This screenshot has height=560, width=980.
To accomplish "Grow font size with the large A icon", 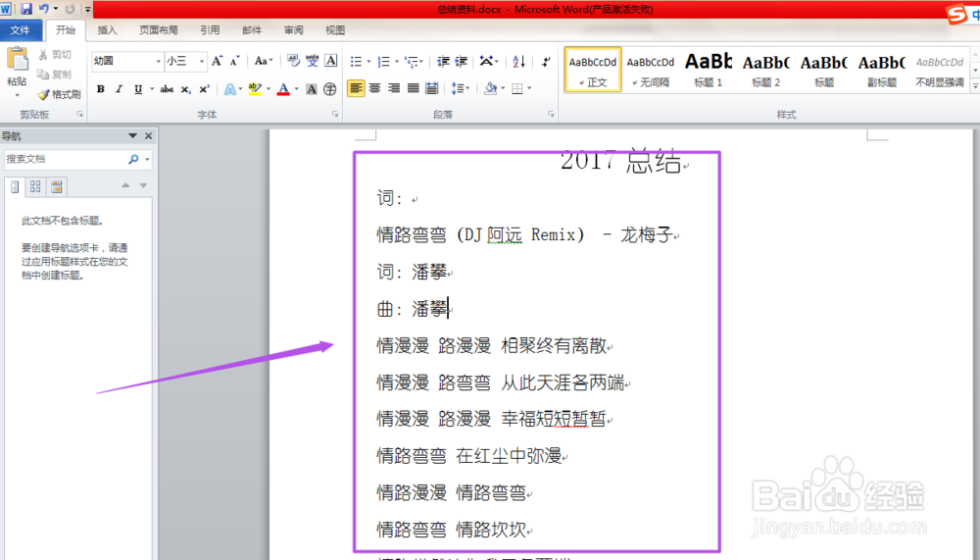I will coord(217,62).
